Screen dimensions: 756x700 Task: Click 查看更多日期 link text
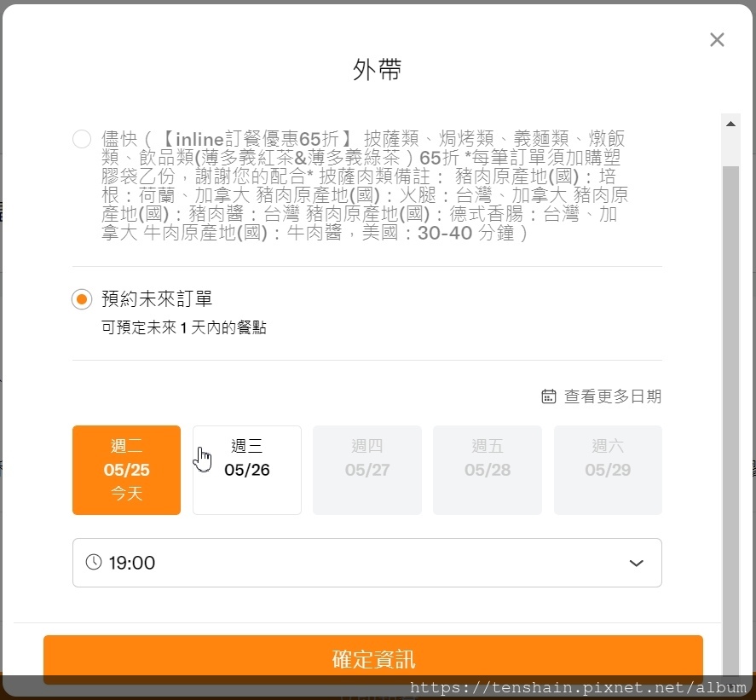pos(612,396)
